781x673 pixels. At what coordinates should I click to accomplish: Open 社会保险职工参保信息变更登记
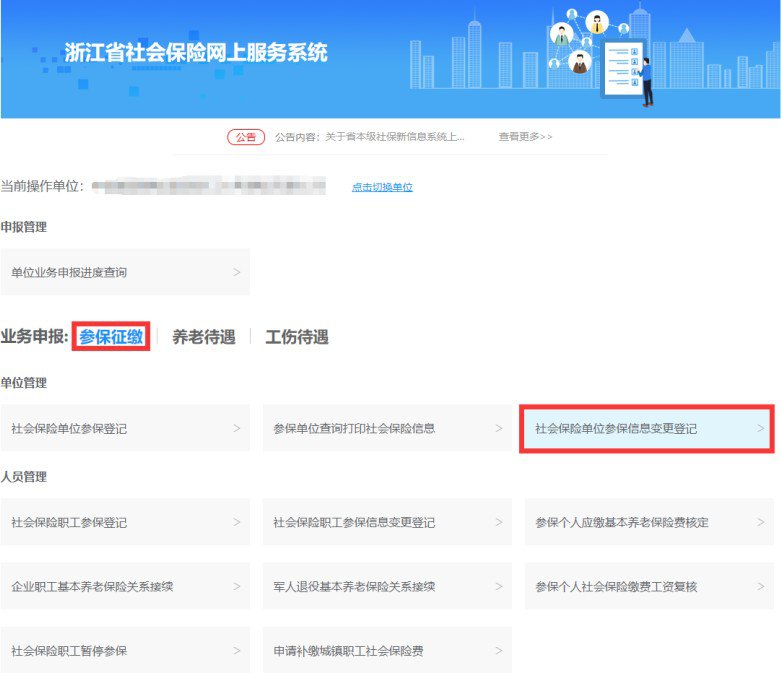coord(387,522)
